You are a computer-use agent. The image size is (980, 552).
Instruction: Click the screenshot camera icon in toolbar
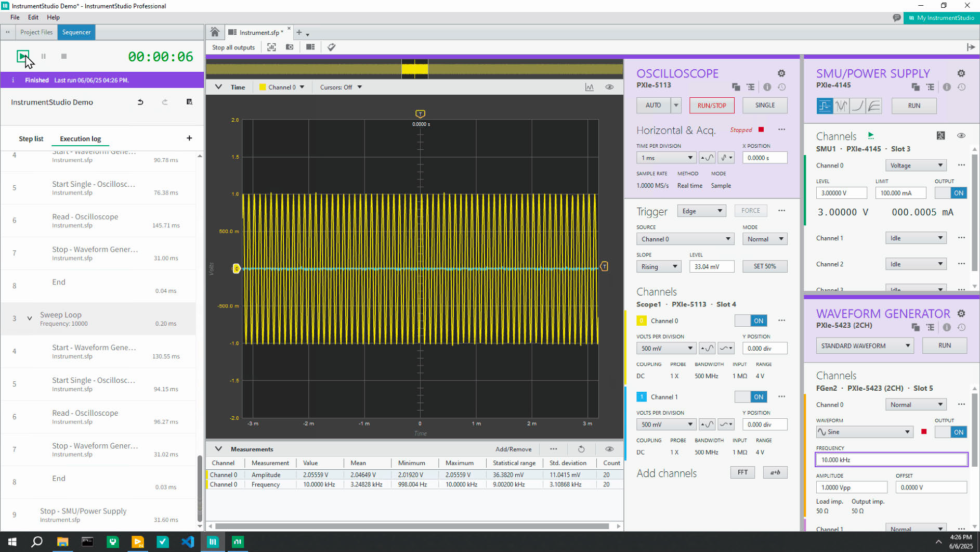290,47
